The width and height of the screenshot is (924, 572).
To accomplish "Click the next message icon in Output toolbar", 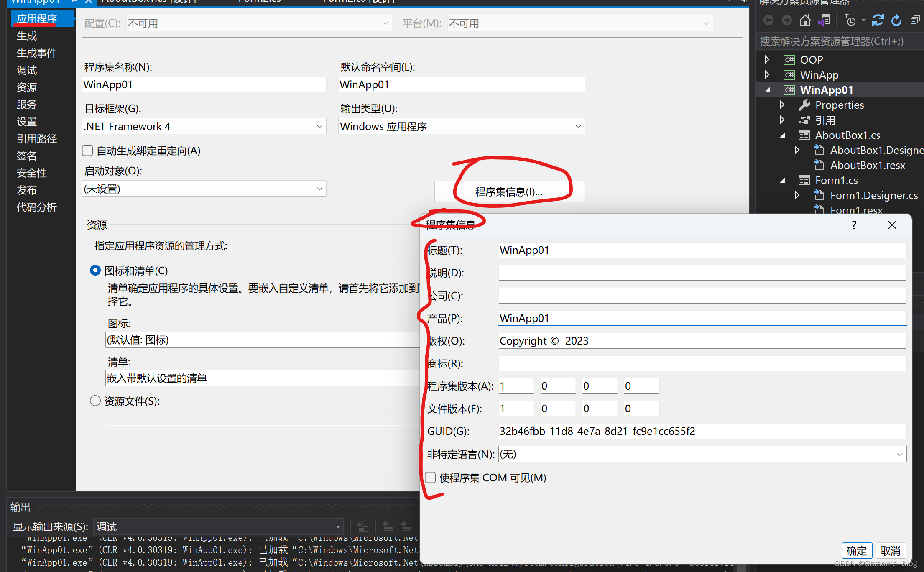I will tap(406, 526).
